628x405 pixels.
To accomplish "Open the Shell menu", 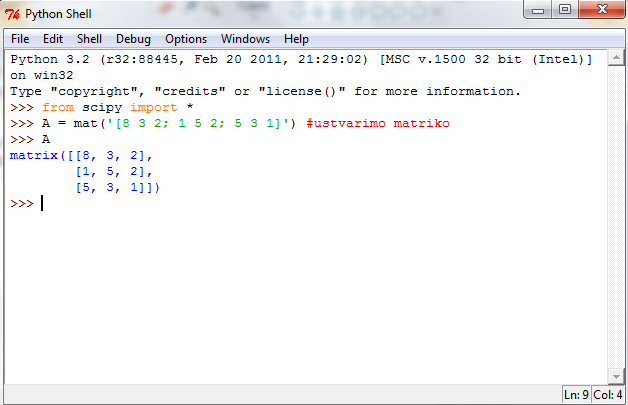I will pyautogui.click(x=90, y=39).
